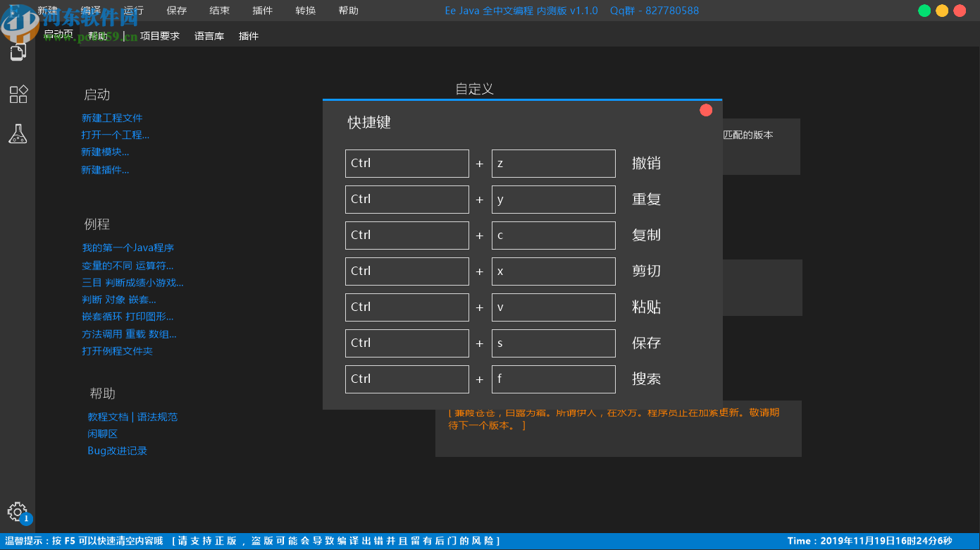Click the f key field for 搜索 shortcut

tap(553, 379)
